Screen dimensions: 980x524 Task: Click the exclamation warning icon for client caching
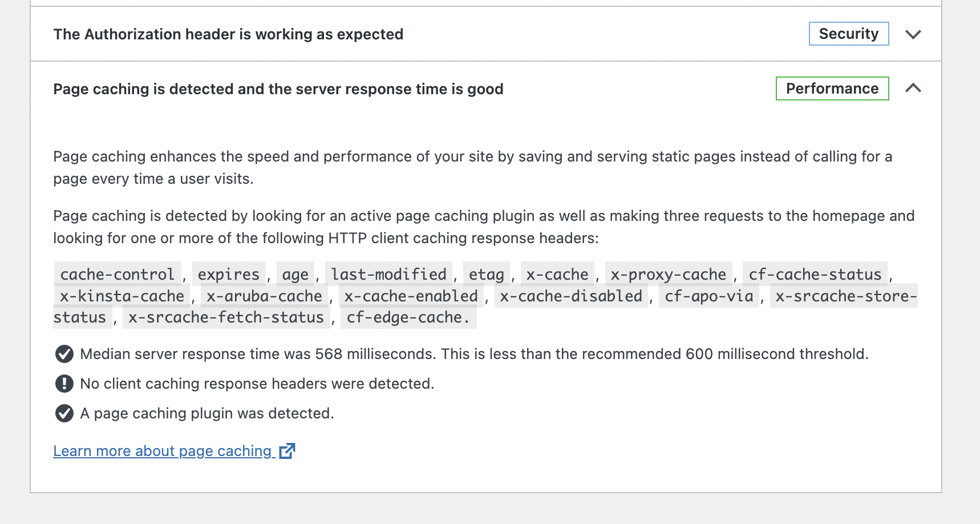(64, 384)
